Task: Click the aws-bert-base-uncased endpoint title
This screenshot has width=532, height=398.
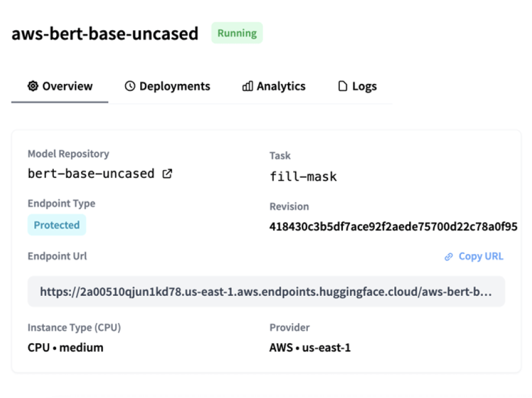Action: (x=105, y=34)
